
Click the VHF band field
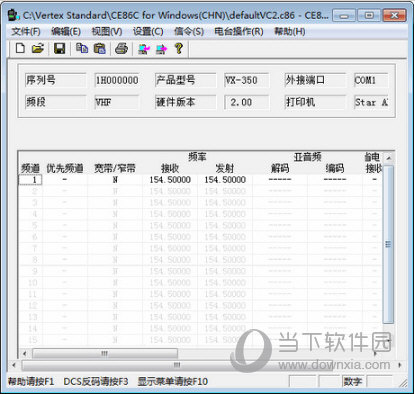(x=117, y=102)
